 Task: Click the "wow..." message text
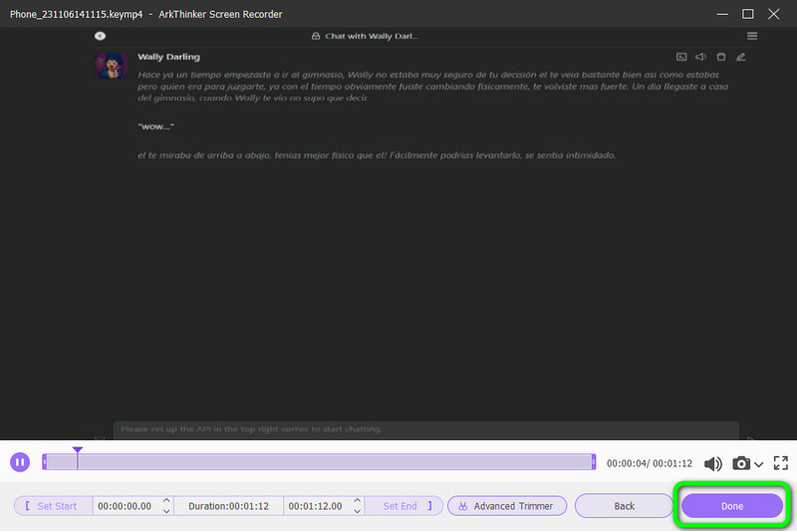click(x=155, y=127)
